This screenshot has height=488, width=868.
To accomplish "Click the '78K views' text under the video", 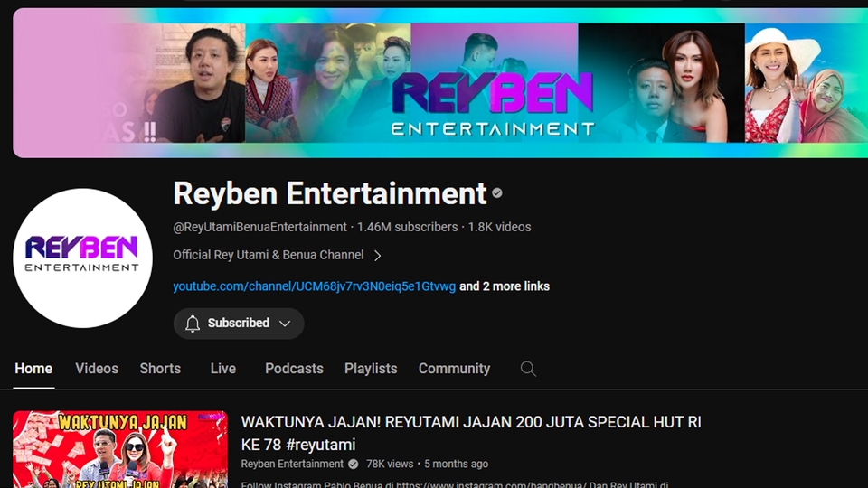I will [x=390, y=465].
